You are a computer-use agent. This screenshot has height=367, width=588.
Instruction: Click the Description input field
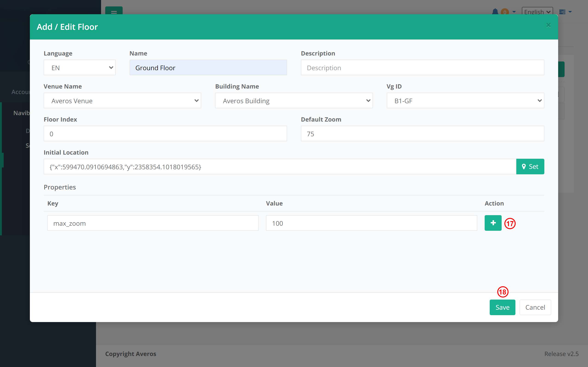pyautogui.click(x=422, y=67)
